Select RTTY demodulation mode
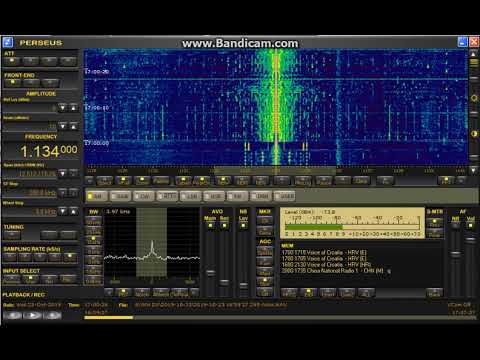 pyautogui.click(x=167, y=196)
